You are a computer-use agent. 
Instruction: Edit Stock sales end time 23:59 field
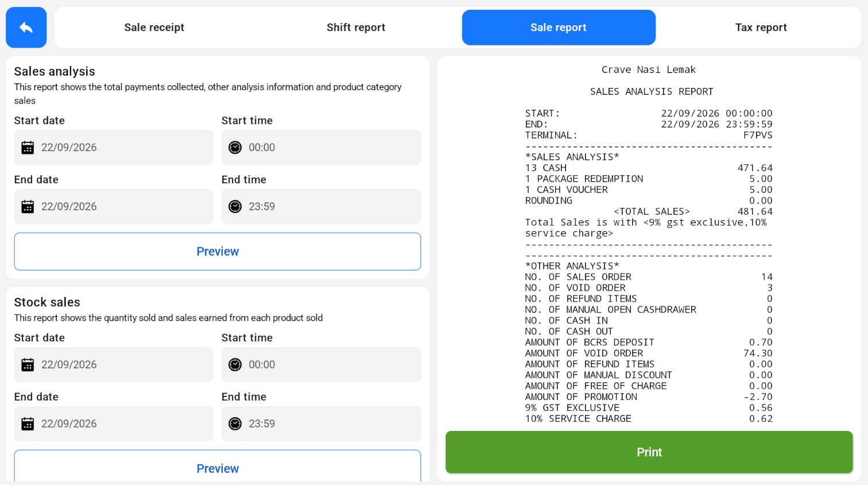point(321,424)
